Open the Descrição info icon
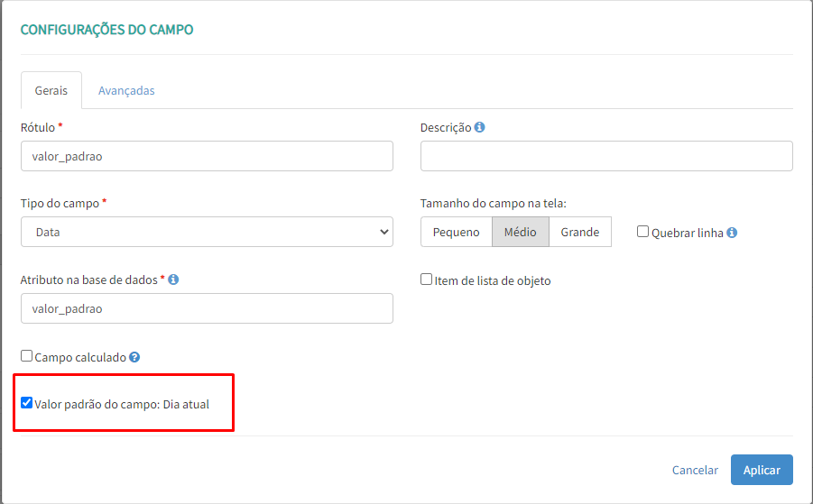The image size is (813, 504). pos(480,127)
